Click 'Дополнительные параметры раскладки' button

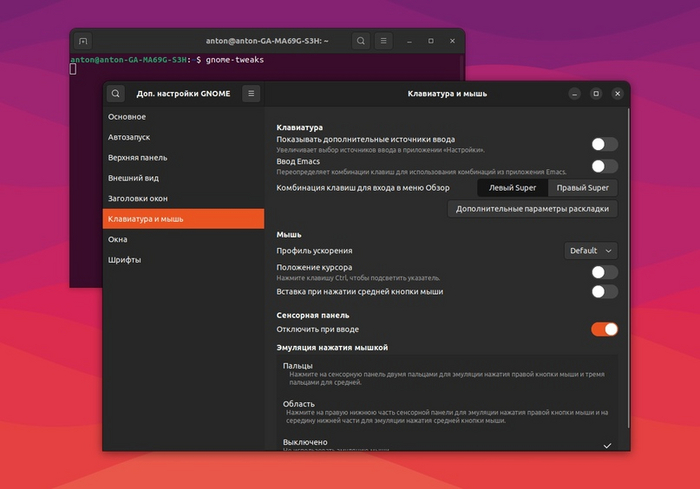coord(532,209)
